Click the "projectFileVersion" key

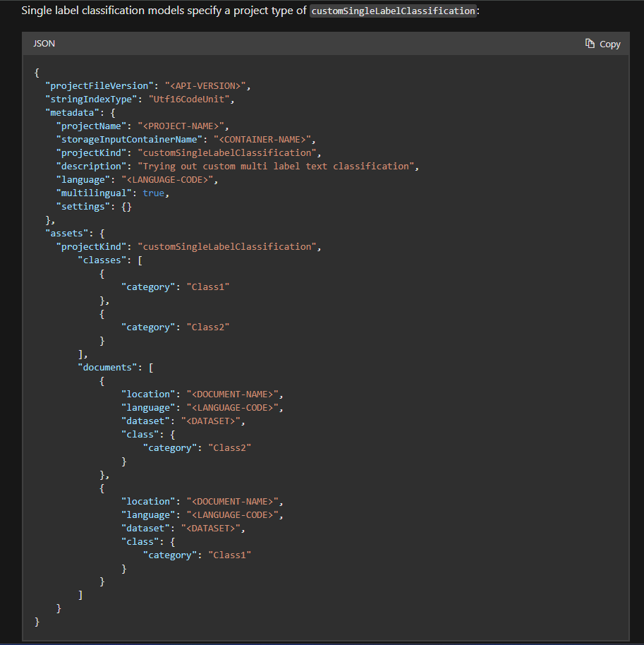click(99, 85)
